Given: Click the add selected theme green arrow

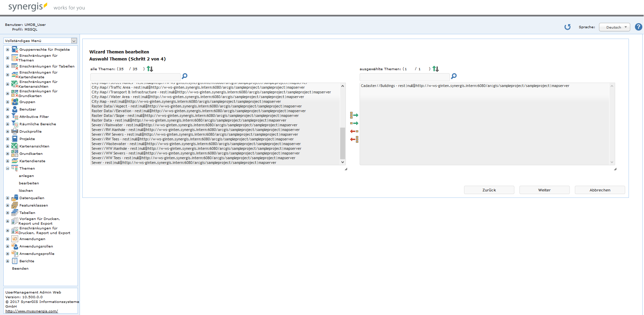Looking at the screenshot, I should pyautogui.click(x=355, y=123).
